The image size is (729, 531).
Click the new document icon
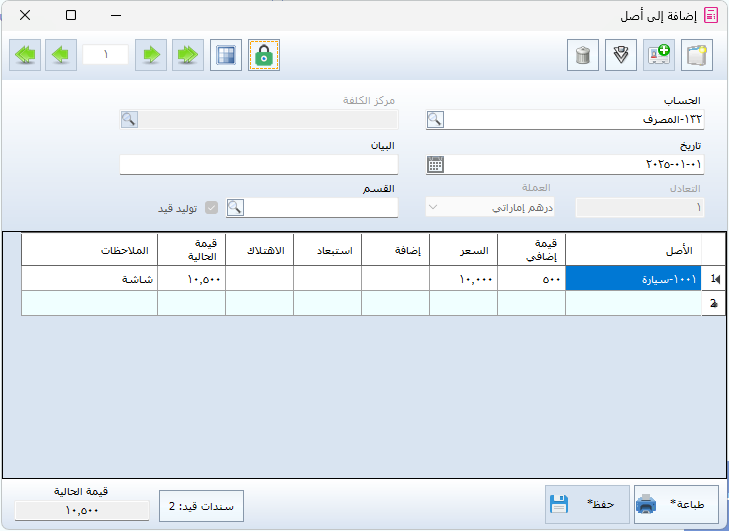(x=697, y=55)
